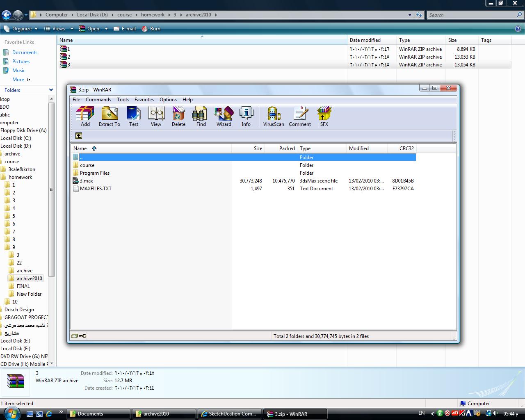Open the Help menu in WinRAR
Screen dimensions: 525x420
pyautogui.click(x=187, y=100)
